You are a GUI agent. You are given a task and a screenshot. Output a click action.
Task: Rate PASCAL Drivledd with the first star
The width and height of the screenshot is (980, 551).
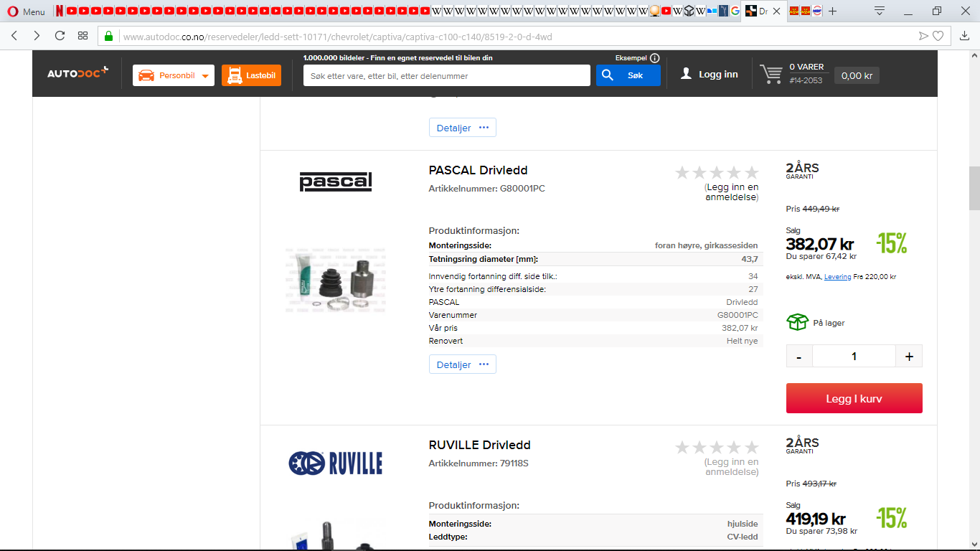682,172
